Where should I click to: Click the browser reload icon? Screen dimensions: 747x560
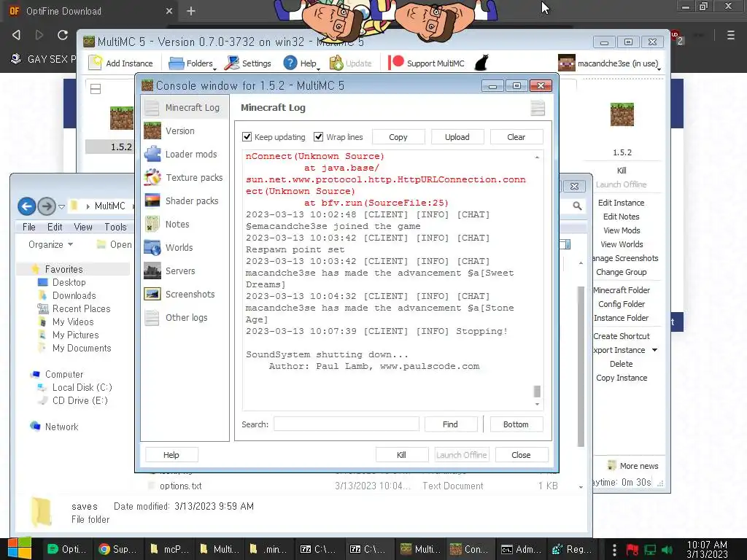pos(63,35)
